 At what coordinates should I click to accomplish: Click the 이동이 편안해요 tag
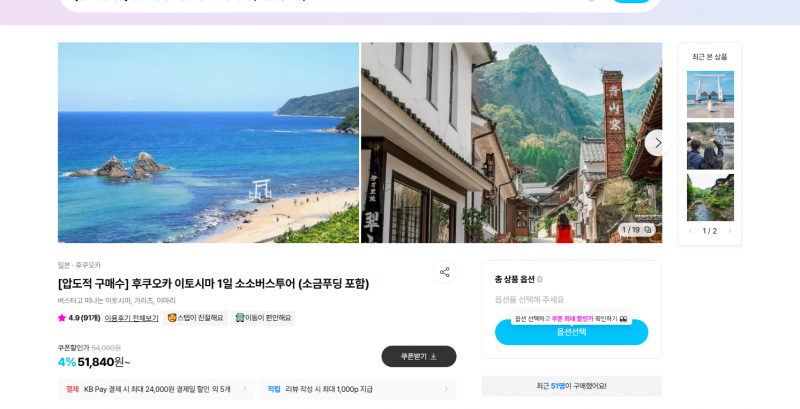tap(263, 318)
